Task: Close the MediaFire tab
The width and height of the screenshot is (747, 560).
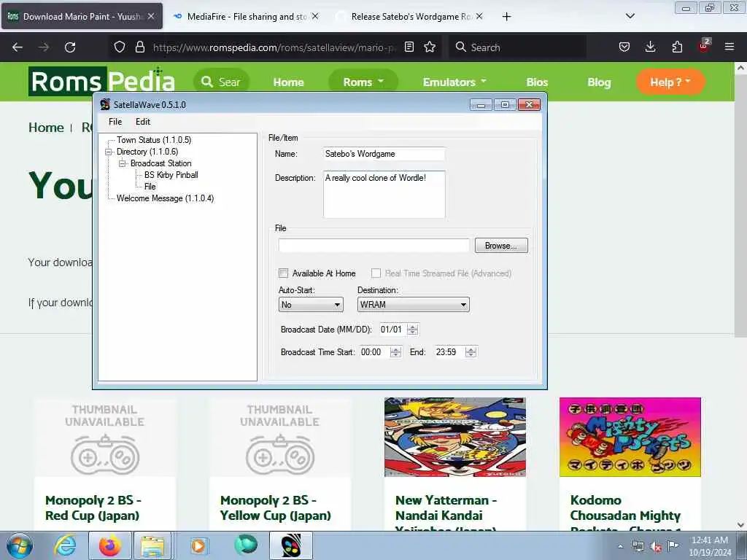Action: click(315, 16)
